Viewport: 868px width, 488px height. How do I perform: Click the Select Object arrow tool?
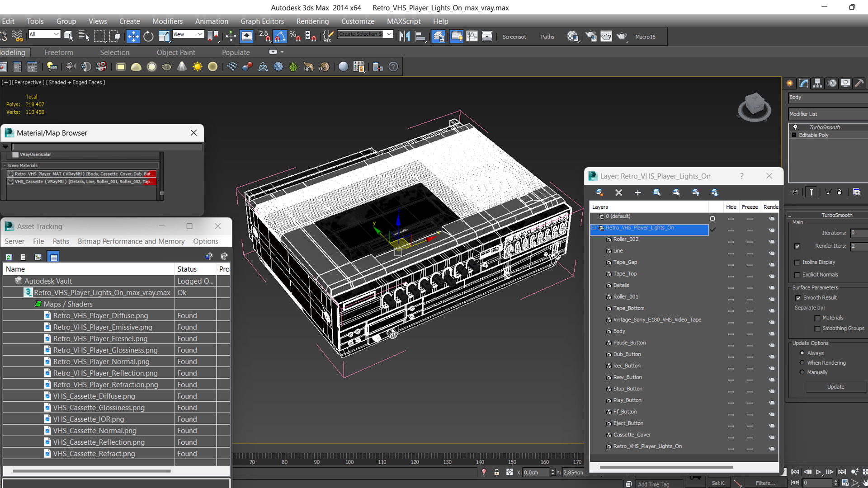pyautogui.click(x=69, y=37)
